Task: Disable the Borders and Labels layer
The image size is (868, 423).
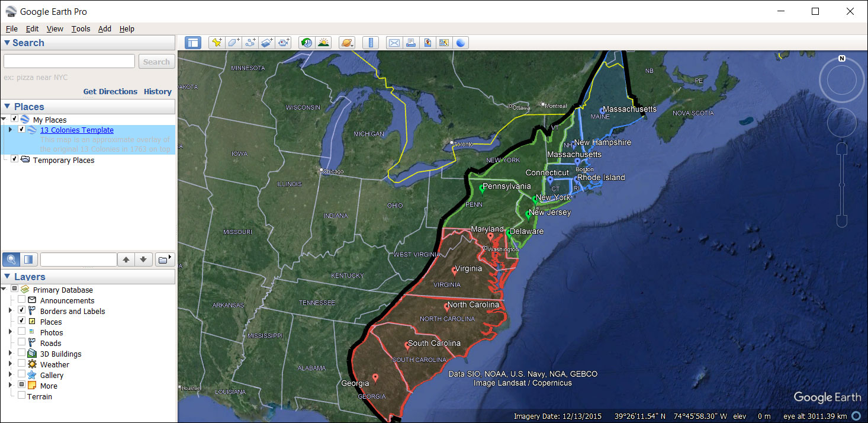Action: coord(21,310)
